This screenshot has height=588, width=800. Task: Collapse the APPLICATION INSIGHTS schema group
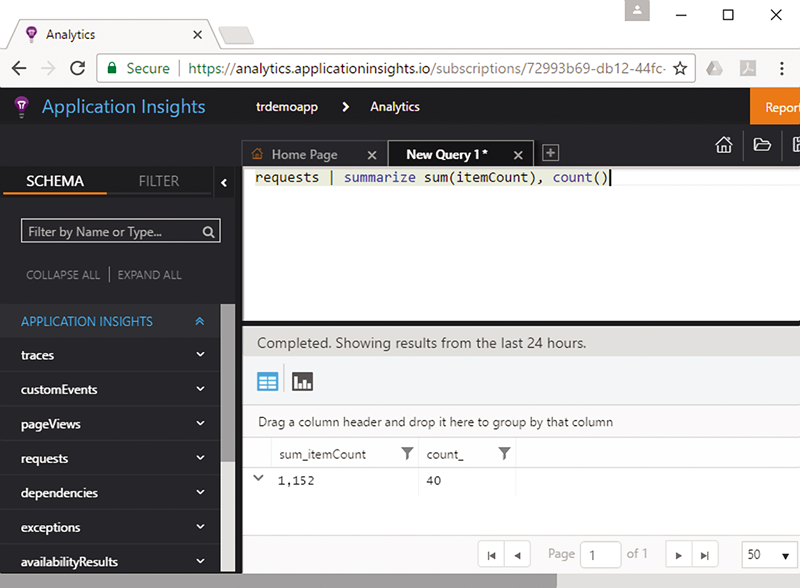pyautogui.click(x=199, y=321)
